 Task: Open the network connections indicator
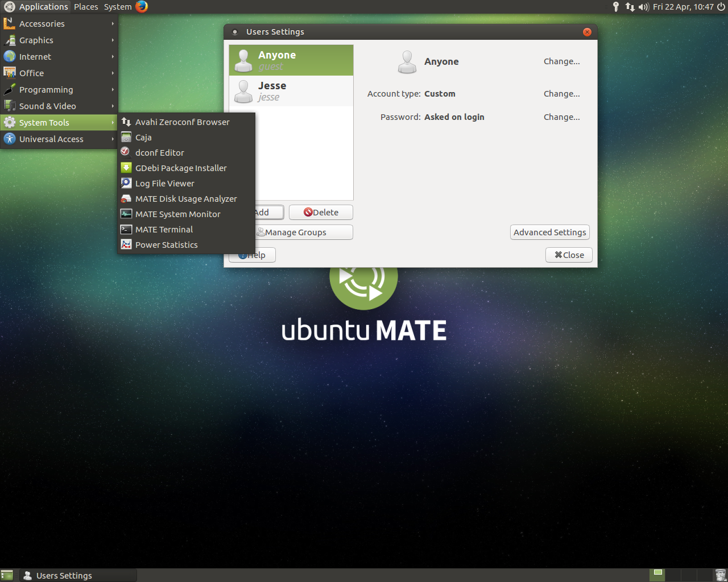(630, 7)
